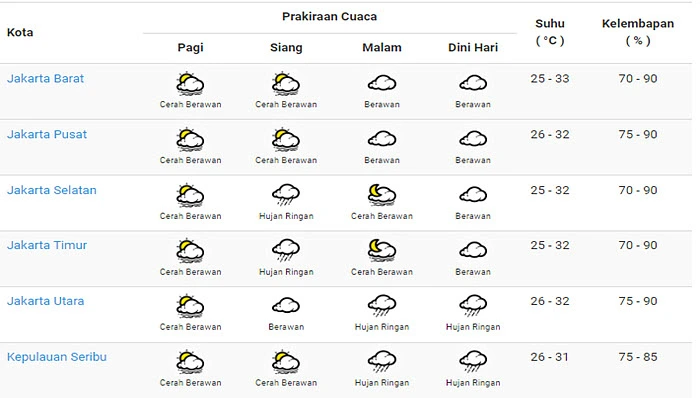Click Jakarta Selatan Siang Hujan Ringan icon
Viewport: 700px width, 398px height.
[x=286, y=195]
